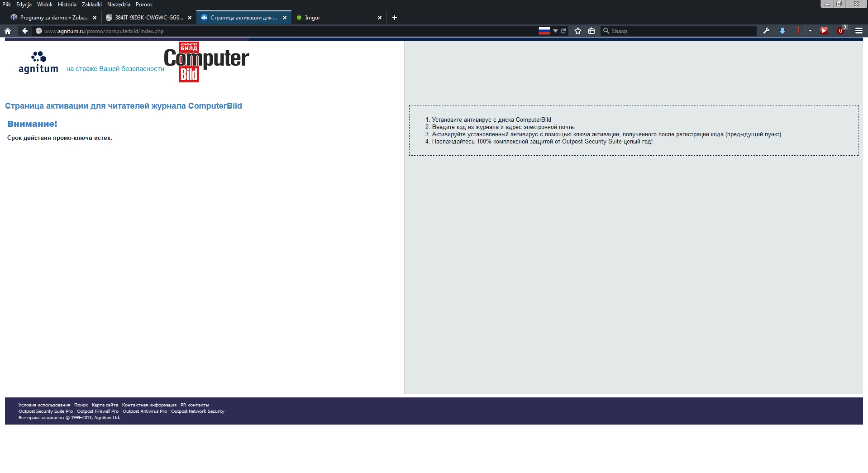The image size is (868, 473).
Task: Open the Pomoc menu
Action: [144, 5]
